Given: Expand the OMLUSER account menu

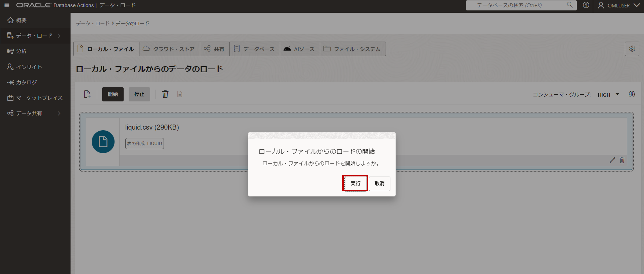Looking at the screenshot, I should (x=618, y=5).
